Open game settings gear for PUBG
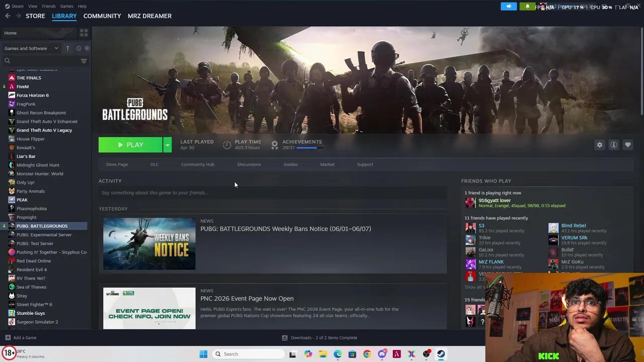 pos(600,145)
